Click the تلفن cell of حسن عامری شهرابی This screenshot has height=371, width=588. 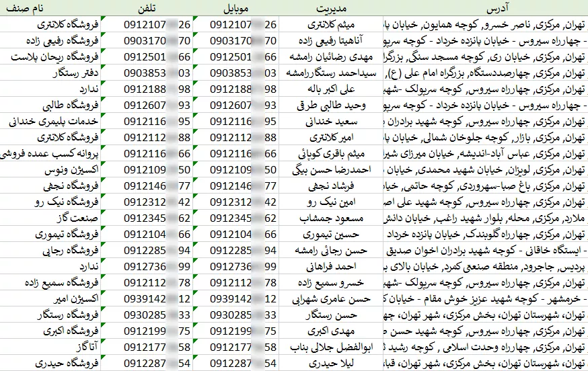pos(147,298)
